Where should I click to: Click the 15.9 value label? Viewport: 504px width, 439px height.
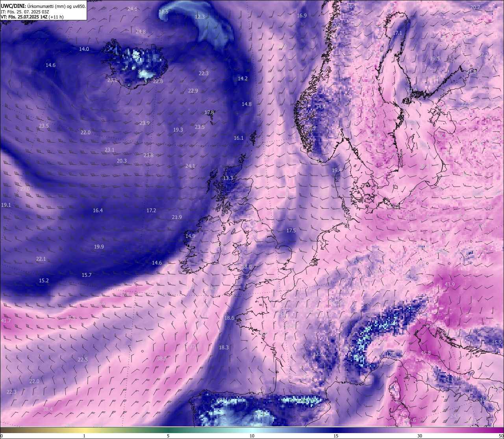click(x=497, y=342)
